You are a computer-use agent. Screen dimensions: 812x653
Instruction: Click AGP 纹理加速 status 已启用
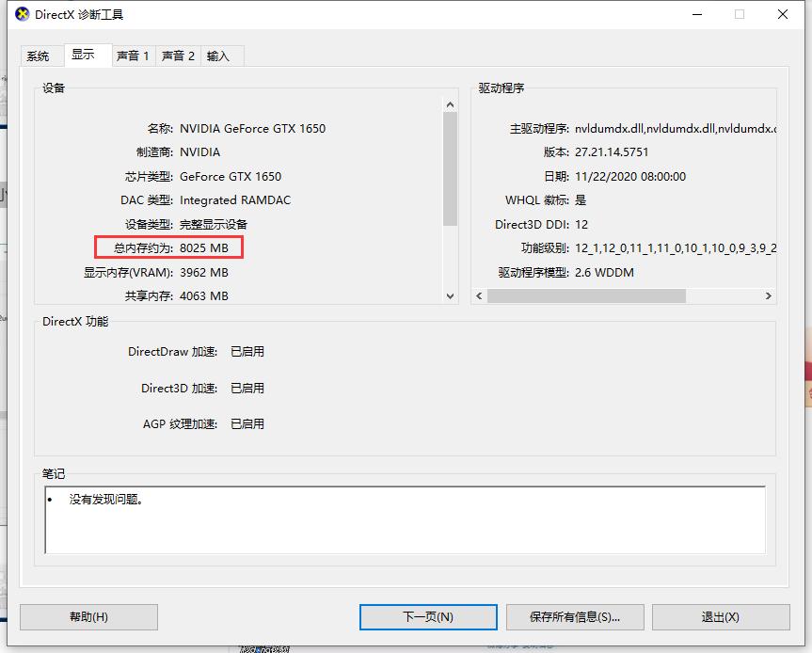(247, 424)
